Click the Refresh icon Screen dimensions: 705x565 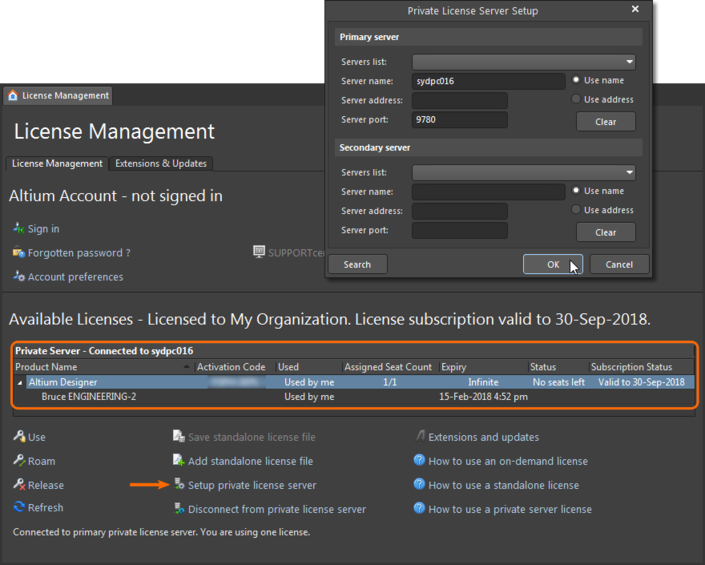pos(19,507)
